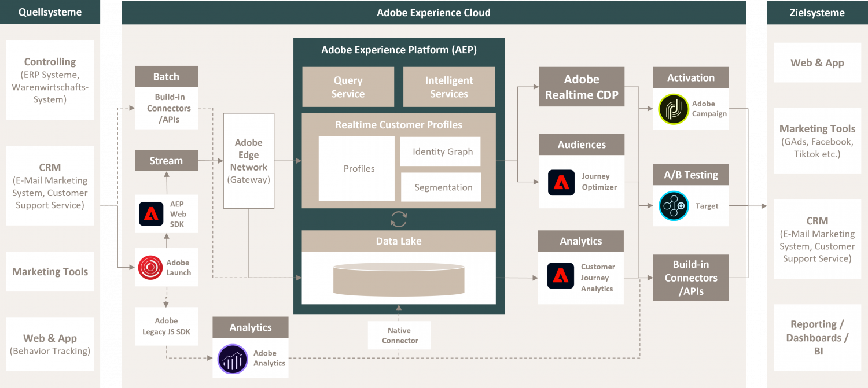Image resolution: width=868 pixels, height=388 pixels.
Task: Click the Identity Graph block
Action: tap(440, 151)
